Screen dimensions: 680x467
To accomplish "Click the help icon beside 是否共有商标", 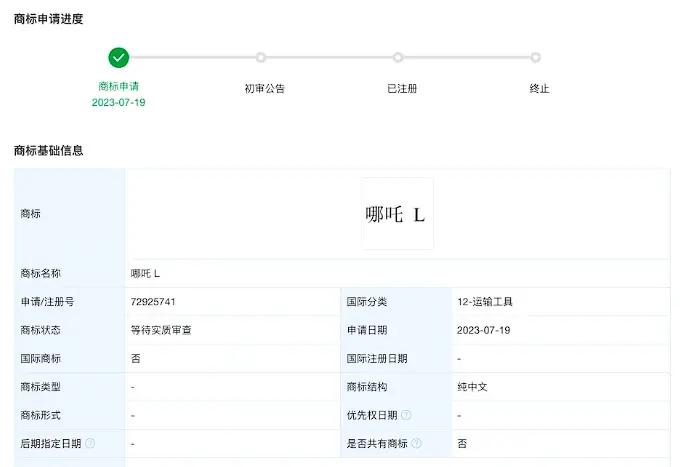I will (x=416, y=443).
